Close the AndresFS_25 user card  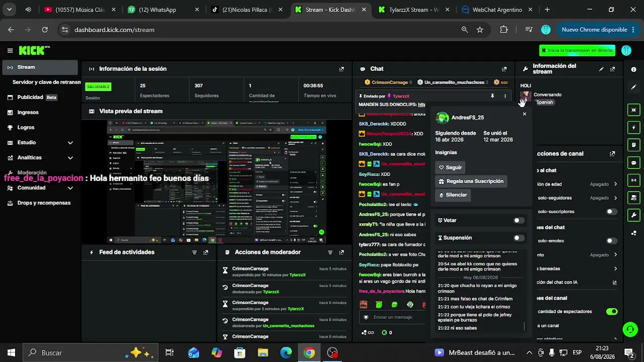[x=524, y=114]
